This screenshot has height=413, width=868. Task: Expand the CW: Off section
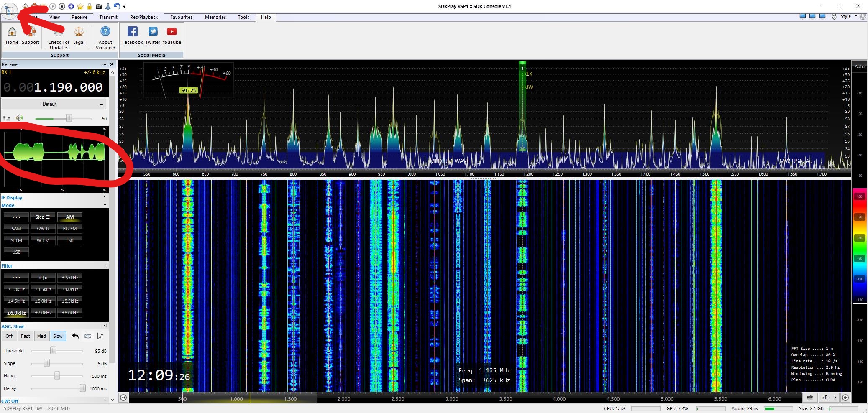(x=105, y=400)
